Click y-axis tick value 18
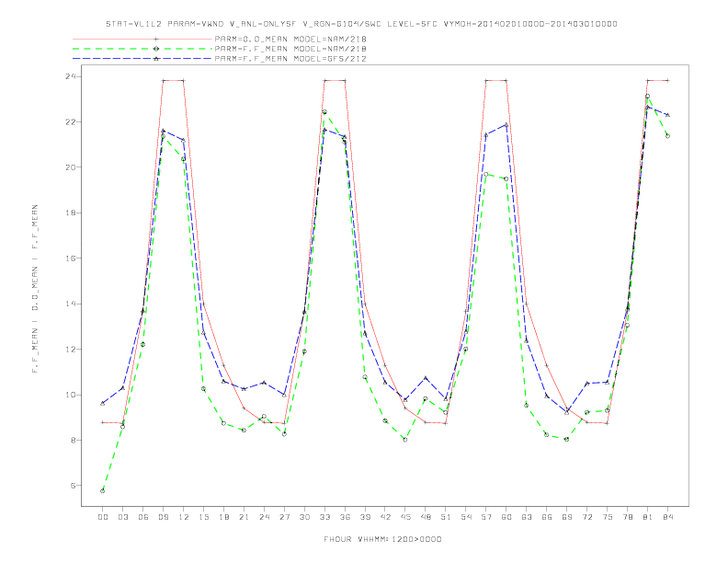 pos(70,213)
